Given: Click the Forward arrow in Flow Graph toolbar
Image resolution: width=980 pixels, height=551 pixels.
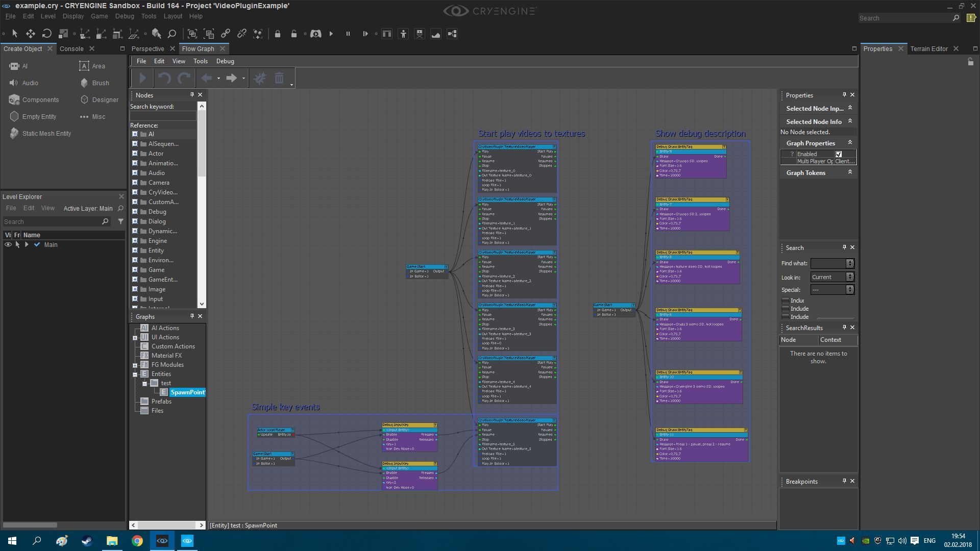Looking at the screenshot, I should 231,78.
